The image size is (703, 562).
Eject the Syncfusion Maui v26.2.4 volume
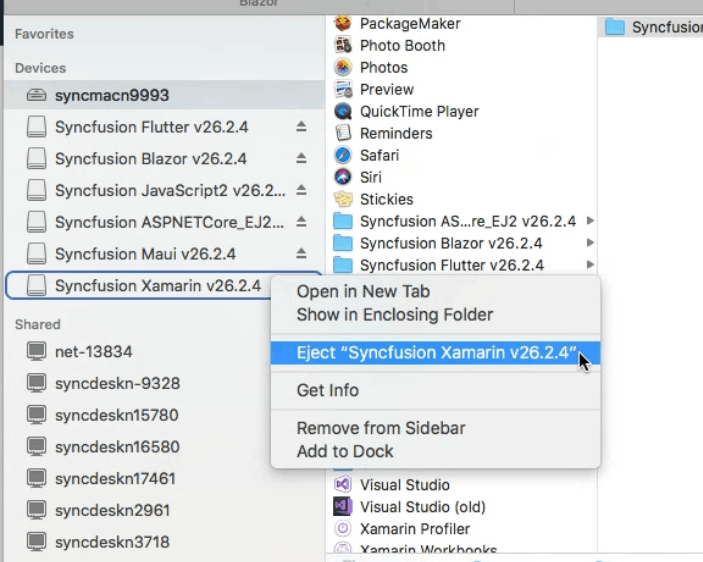pyautogui.click(x=301, y=254)
